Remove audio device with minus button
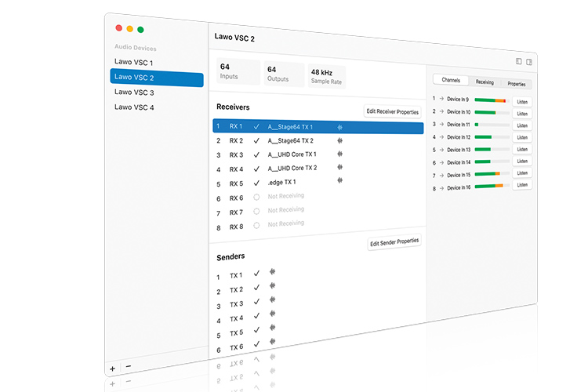588x392 pixels. [129, 366]
